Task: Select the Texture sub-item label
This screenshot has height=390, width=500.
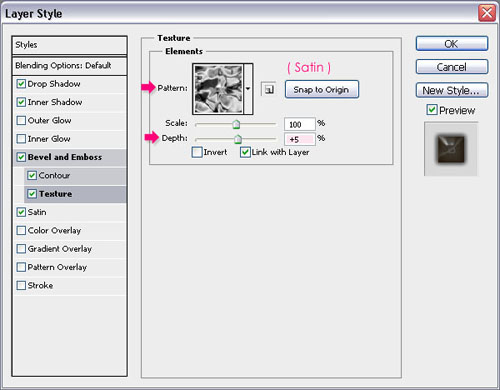Action: click(55, 194)
